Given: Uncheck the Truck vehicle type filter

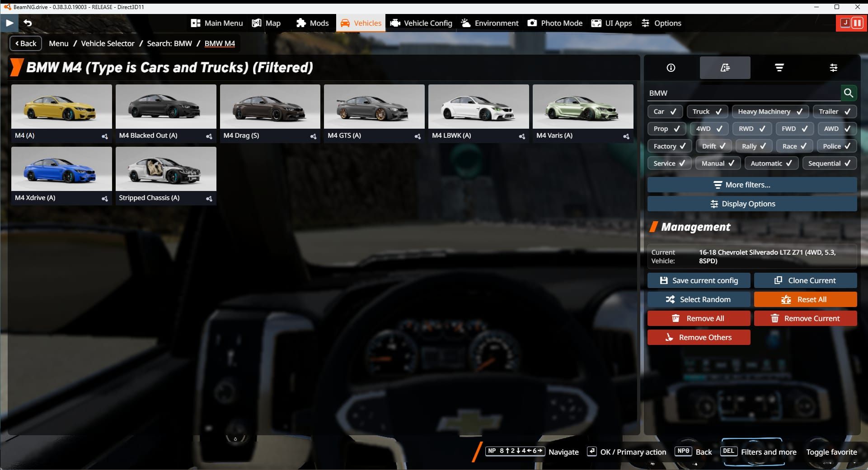Looking at the screenshot, I should click(707, 112).
